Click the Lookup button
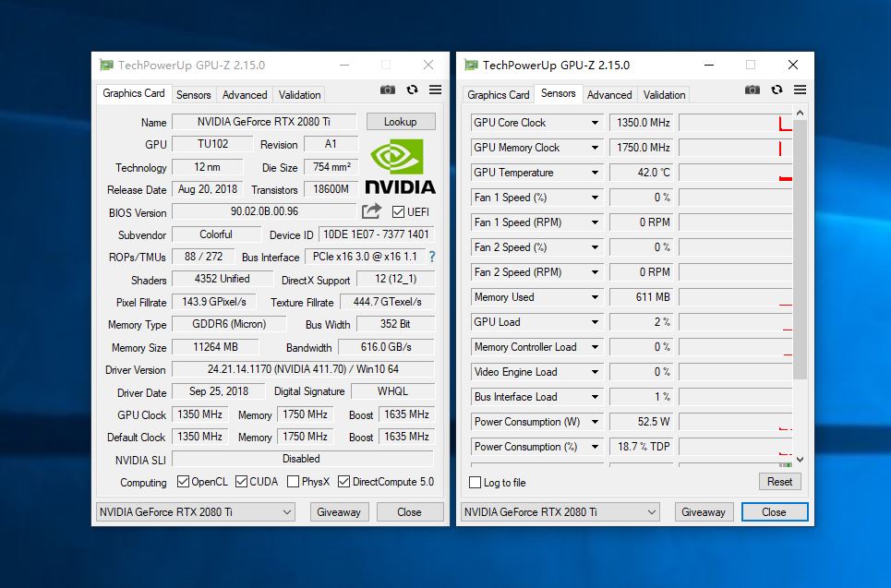891x588 pixels. point(401,121)
